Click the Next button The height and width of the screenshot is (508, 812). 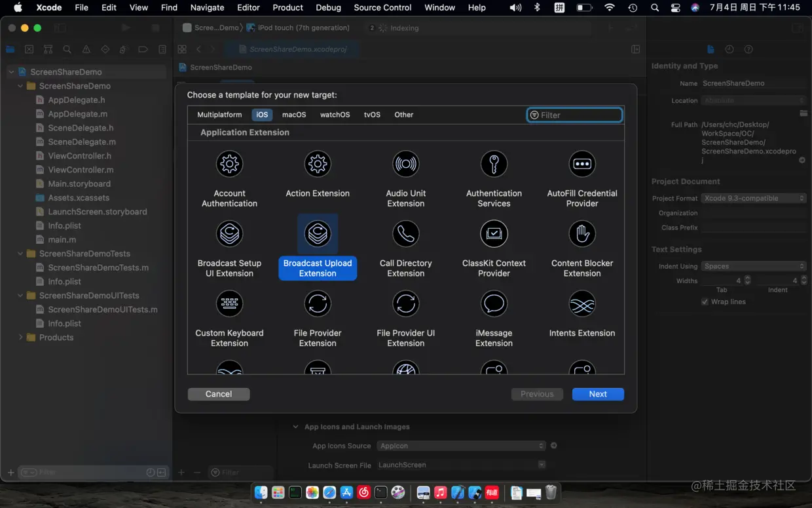point(598,394)
